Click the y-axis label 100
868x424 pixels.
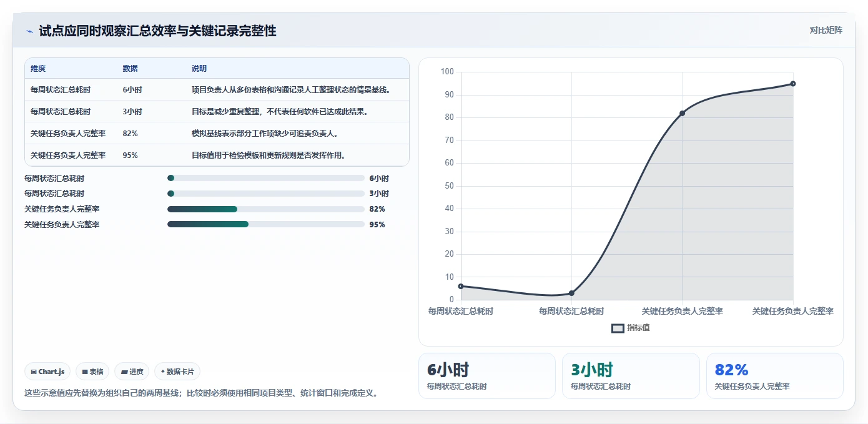(x=447, y=72)
